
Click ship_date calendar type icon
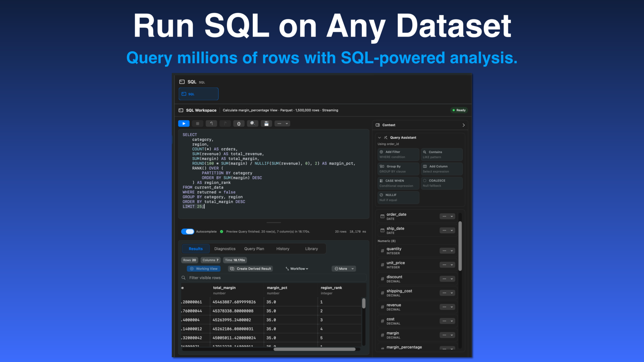pyautogui.click(x=382, y=230)
